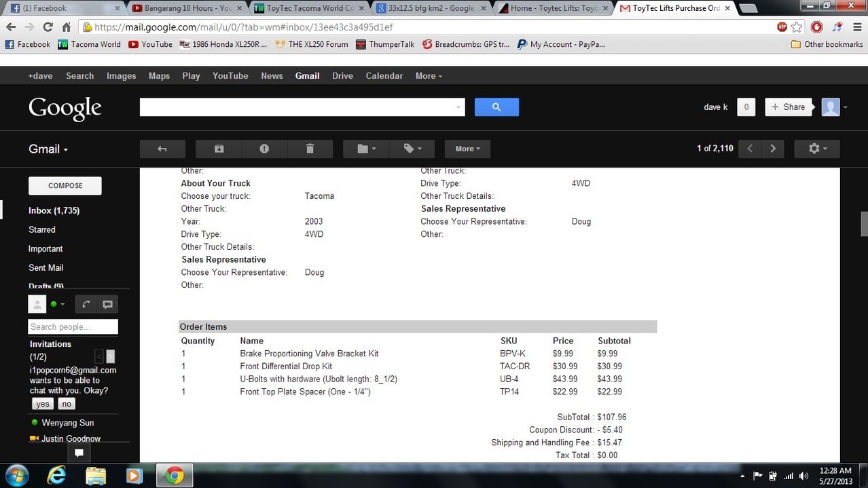Open YouTube in Google bar

(230, 76)
